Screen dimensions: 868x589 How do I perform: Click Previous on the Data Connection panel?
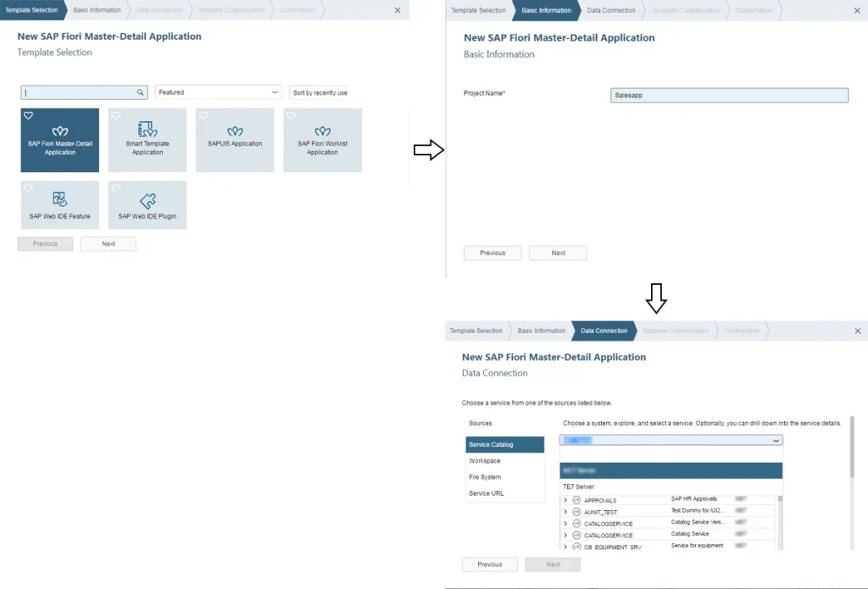coord(490,564)
